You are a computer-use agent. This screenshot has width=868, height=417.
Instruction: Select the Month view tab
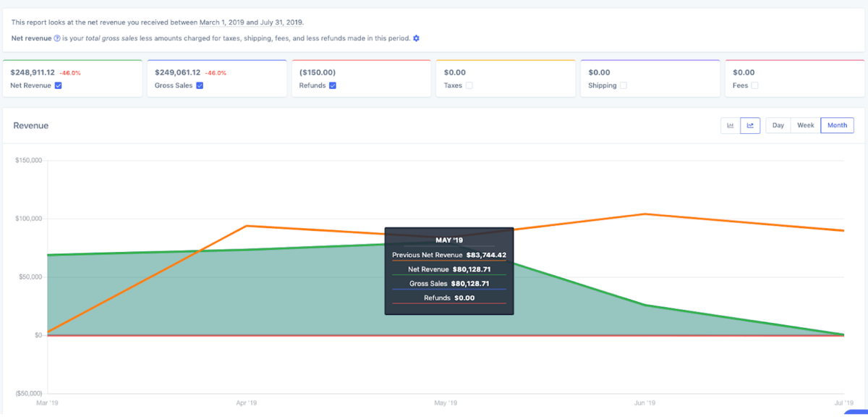click(836, 125)
